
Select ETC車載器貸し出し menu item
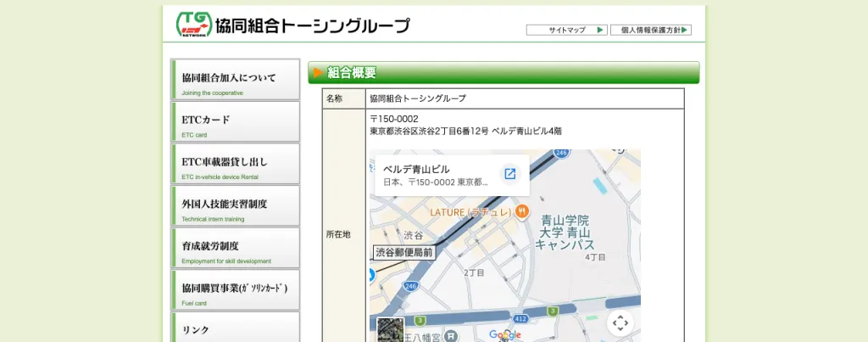[x=236, y=164]
